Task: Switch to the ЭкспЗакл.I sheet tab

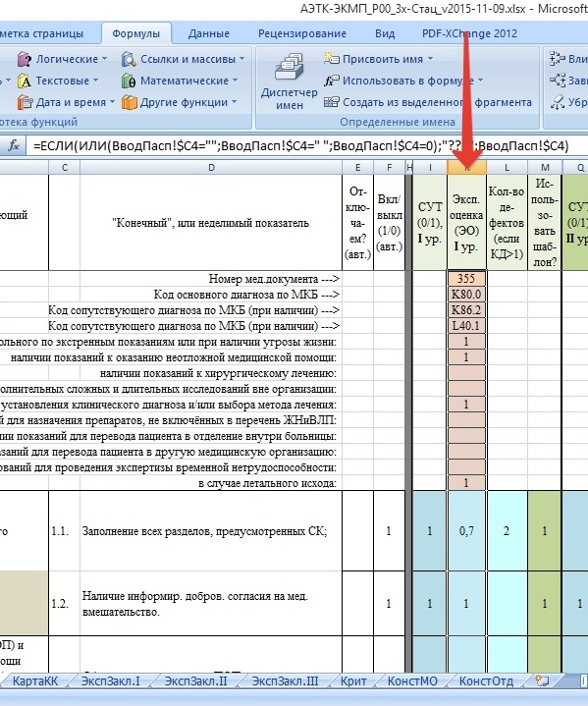Action: 110,681
